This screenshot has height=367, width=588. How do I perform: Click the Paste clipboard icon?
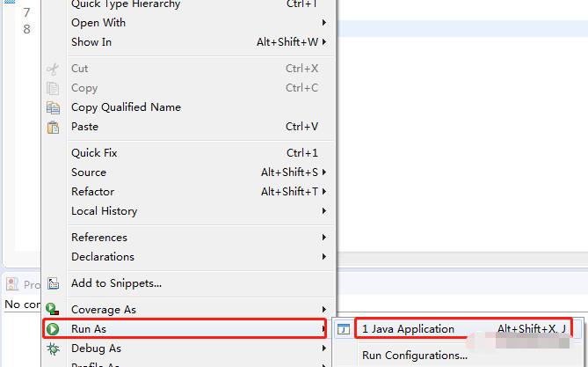53,128
